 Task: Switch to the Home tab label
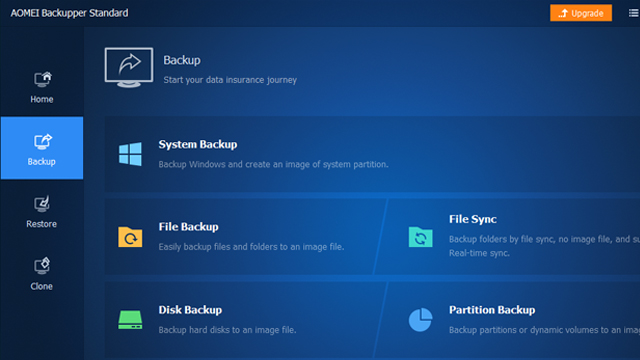(42, 99)
